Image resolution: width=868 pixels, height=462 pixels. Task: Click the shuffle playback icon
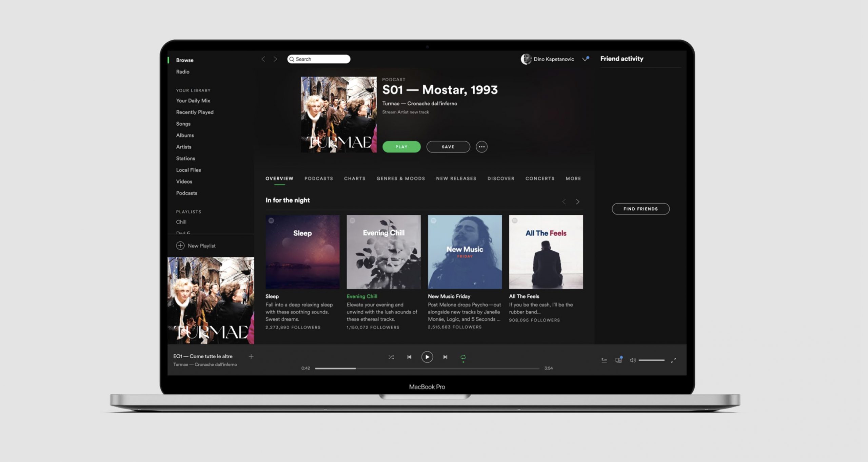click(x=391, y=357)
